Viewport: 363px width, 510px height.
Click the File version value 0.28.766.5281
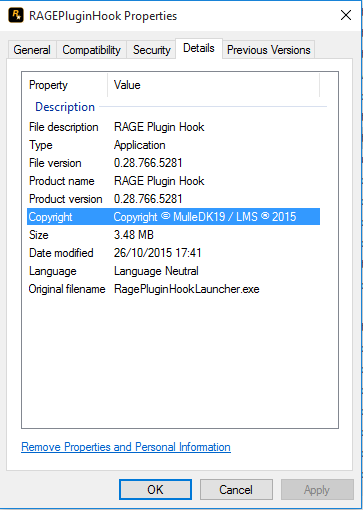coord(148,163)
